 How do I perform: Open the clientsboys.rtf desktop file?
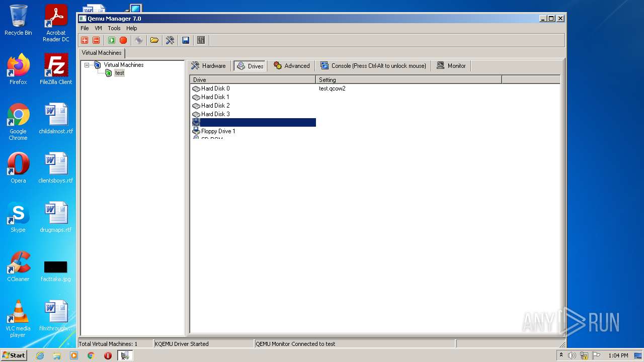[56, 168]
